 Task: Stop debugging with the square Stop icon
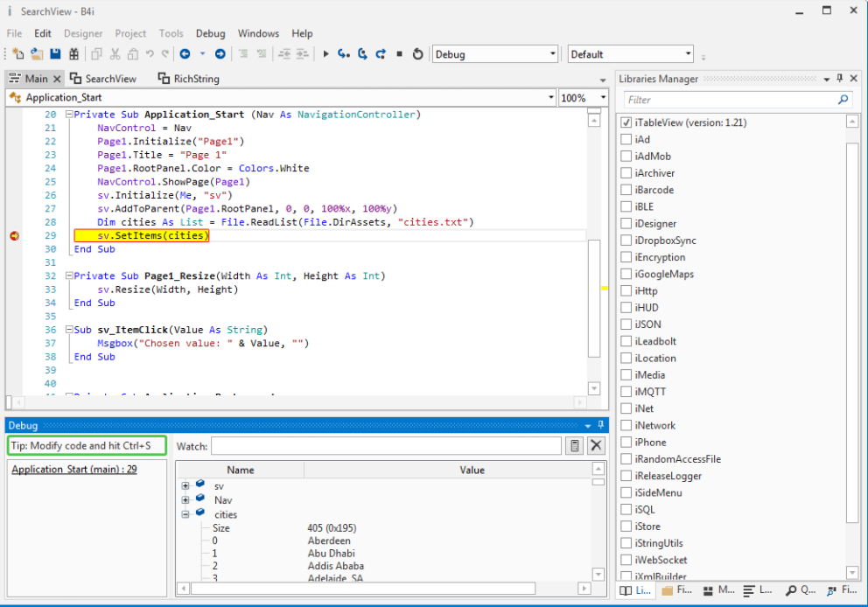(399, 53)
